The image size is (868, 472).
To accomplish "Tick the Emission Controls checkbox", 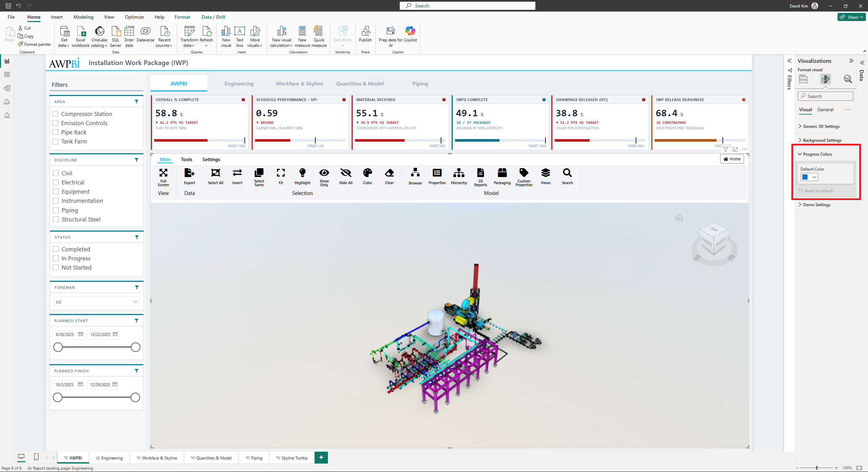I will point(56,123).
